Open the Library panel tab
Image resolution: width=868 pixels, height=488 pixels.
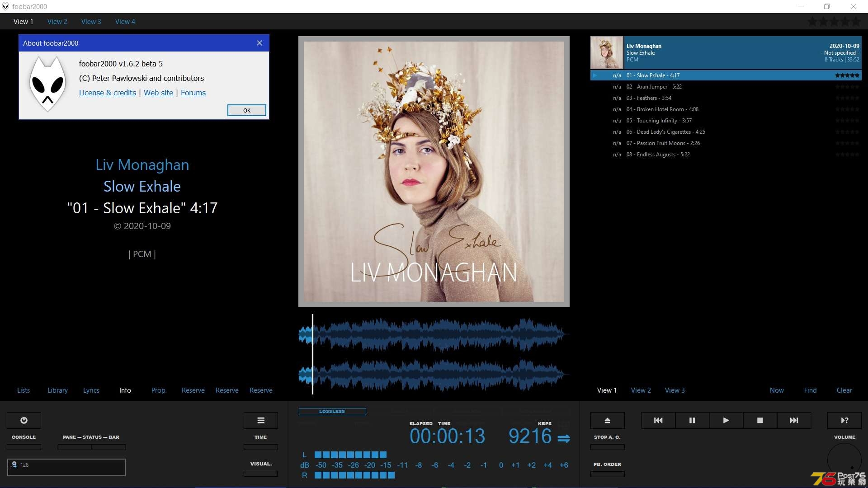pos(57,390)
